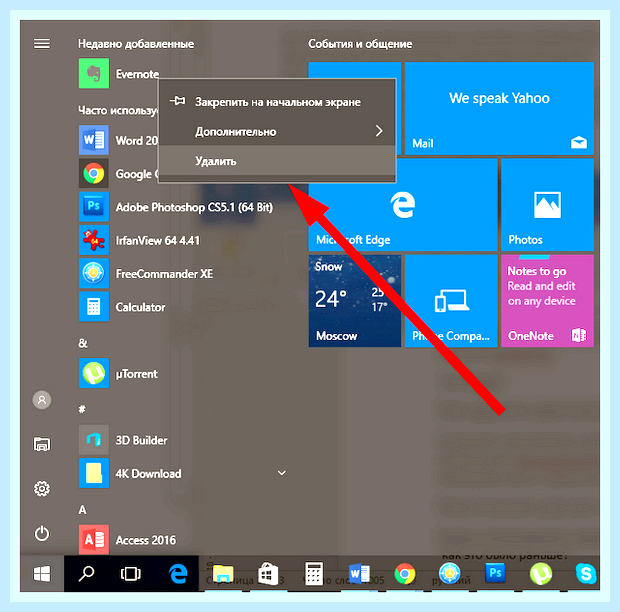Expand the Дополнительно submenu arrow
This screenshot has height=612, width=620.
coord(379,131)
